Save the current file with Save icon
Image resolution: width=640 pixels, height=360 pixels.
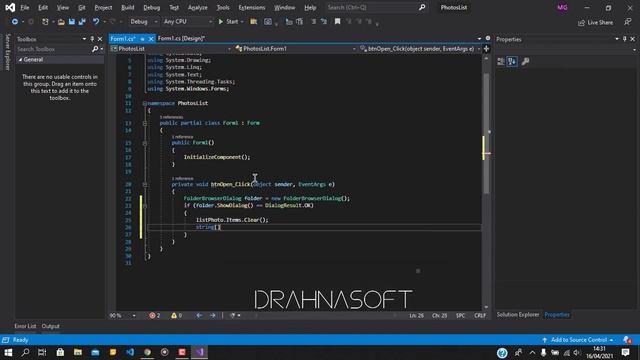pos(71,22)
